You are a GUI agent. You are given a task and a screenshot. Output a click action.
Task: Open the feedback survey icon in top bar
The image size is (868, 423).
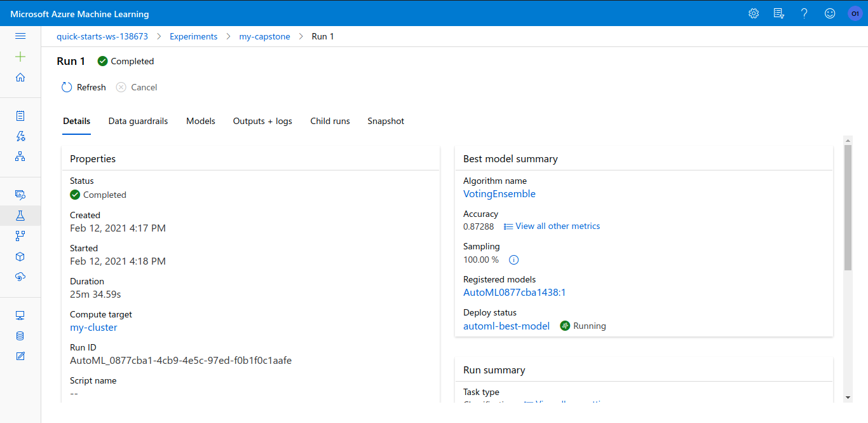[x=779, y=13]
